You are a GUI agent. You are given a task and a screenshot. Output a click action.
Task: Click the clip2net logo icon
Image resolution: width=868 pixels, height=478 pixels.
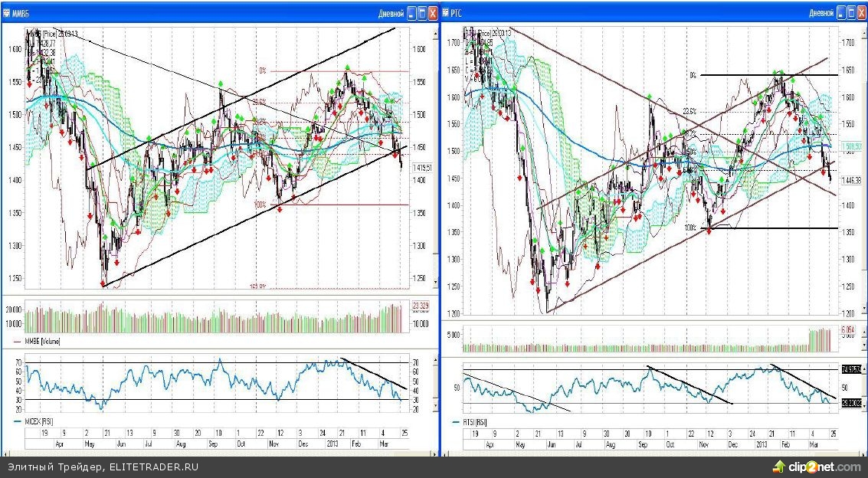[x=779, y=467]
